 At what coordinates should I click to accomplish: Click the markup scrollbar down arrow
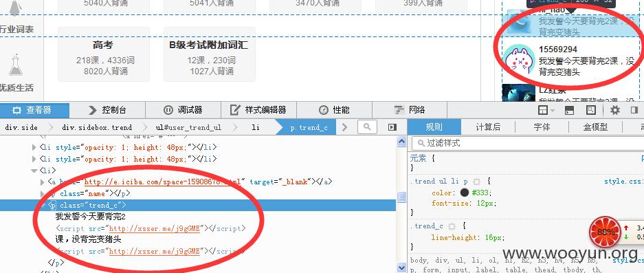pos(401,267)
